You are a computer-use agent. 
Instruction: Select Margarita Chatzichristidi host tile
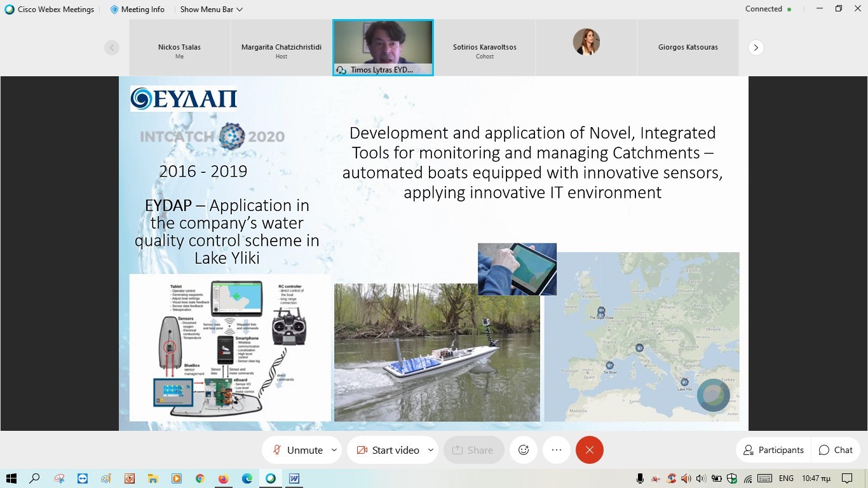281,48
